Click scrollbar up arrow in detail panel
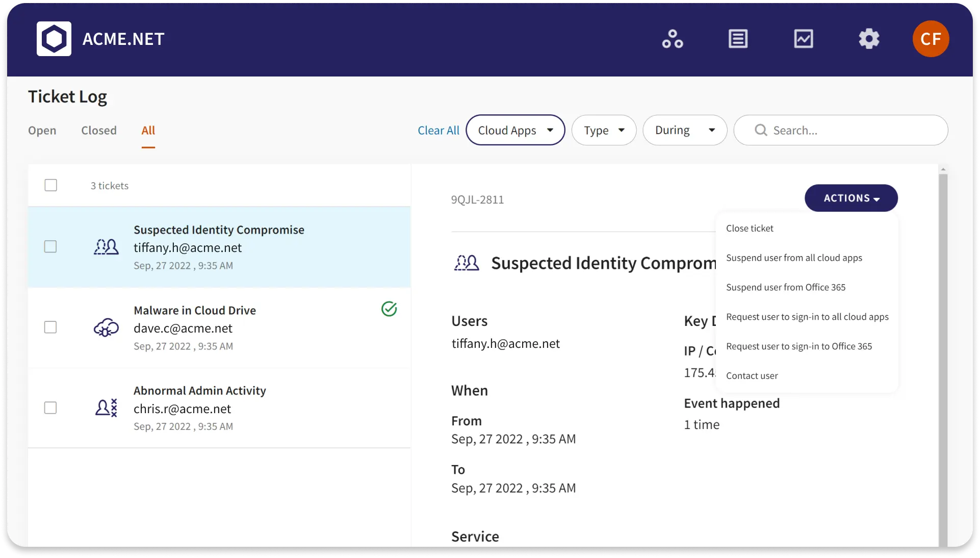This screenshot has width=980, height=558. 943,169
